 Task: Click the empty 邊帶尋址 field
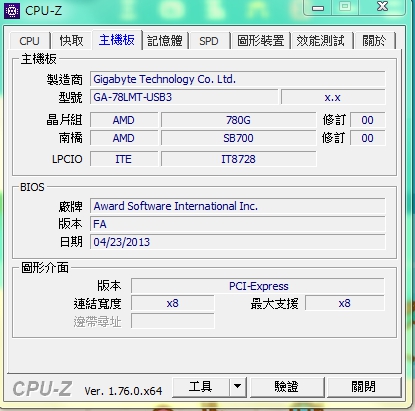[x=173, y=321]
